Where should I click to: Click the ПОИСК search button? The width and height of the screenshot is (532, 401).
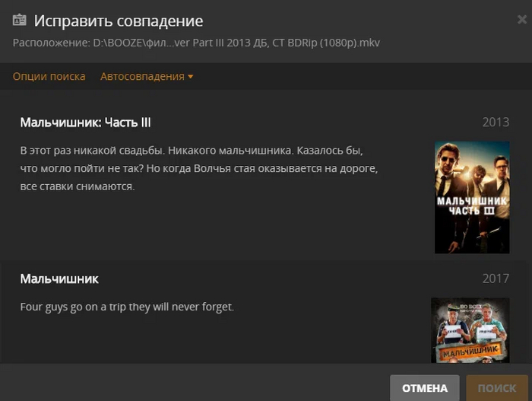(497, 388)
